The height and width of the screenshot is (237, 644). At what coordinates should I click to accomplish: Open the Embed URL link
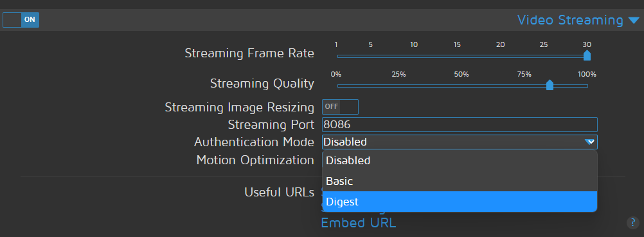(x=359, y=223)
